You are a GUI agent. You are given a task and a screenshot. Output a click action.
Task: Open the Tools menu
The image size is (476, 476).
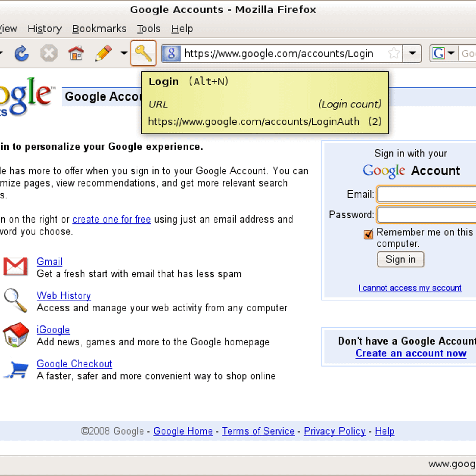pyautogui.click(x=149, y=29)
